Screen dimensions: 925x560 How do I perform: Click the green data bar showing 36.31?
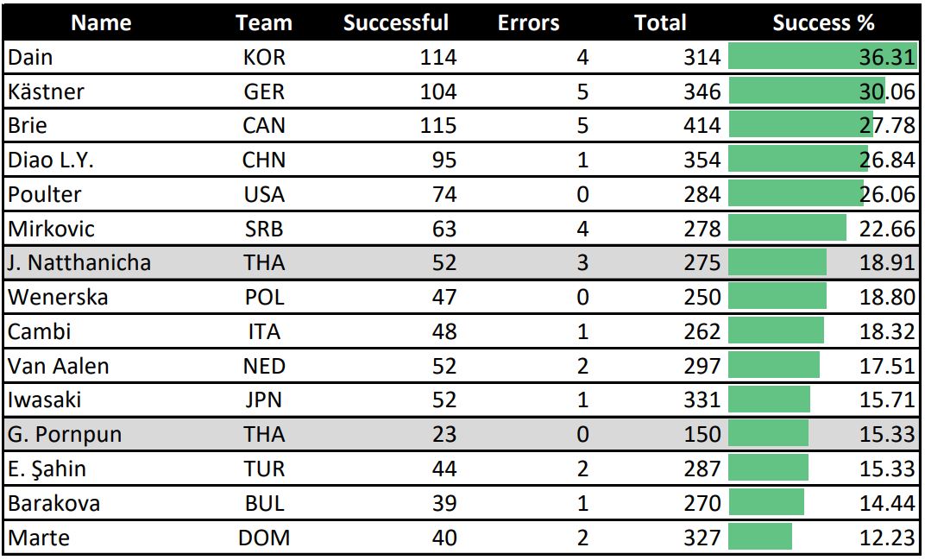click(x=823, y=57)
